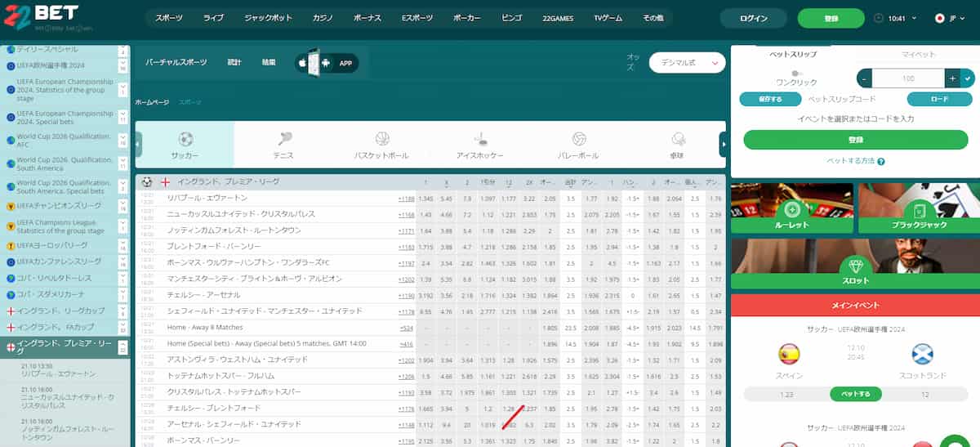Switch to the マイベット tab
The width and height of the screenshot is (980, 447).
pyautogui.click(x=918, y=55)
